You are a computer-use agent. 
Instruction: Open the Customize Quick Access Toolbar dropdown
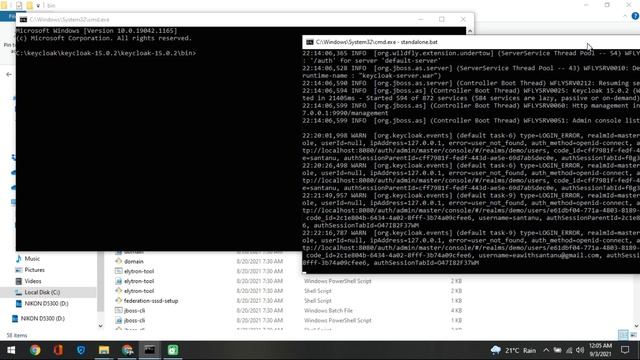coord(38,6)
